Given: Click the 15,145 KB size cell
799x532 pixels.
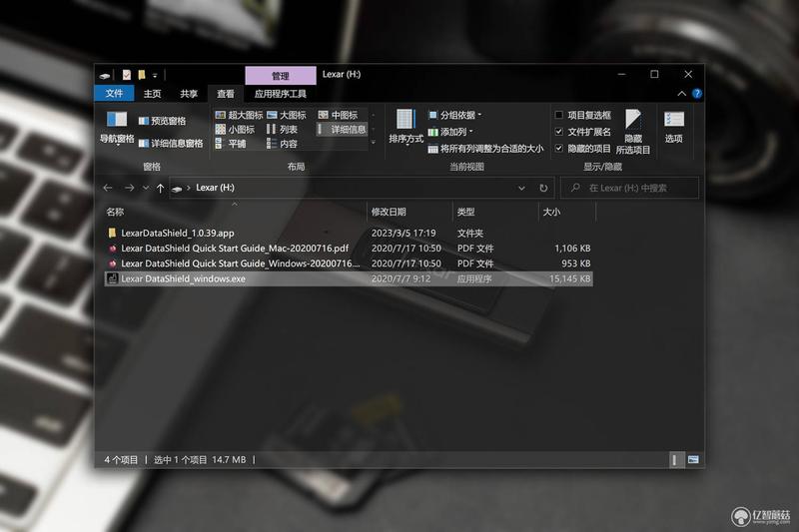Looking at the screenshot, I should [569, 279].
